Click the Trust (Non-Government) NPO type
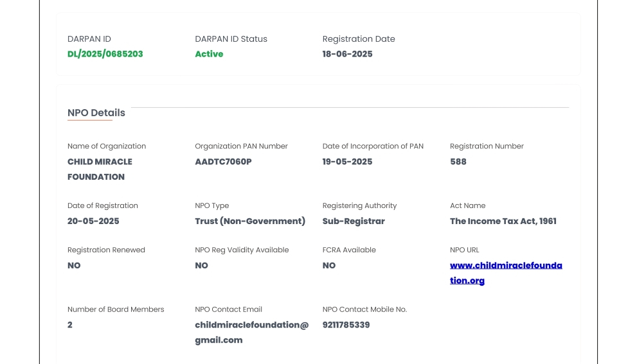The width and height of the screenshot is (637, 364). [250, 221]
